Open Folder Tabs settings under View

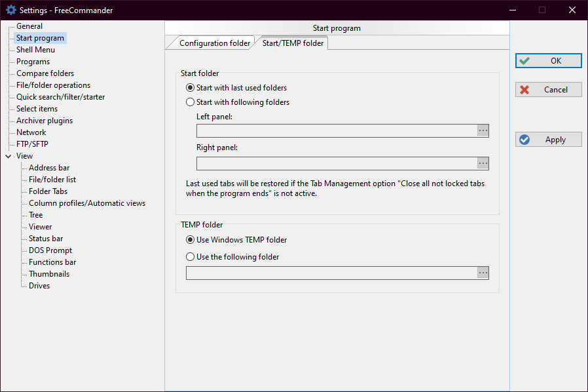[x=48, y=191]
